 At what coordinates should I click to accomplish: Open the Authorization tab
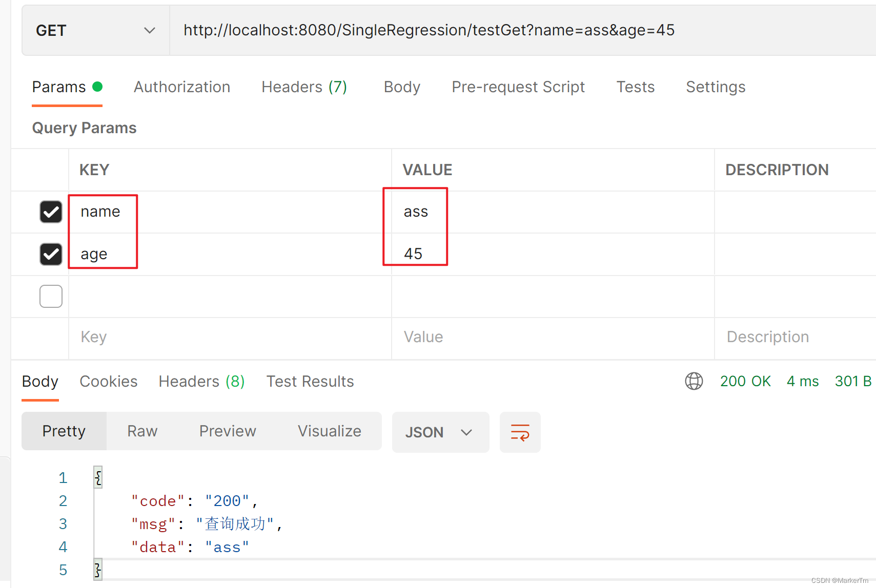[182, 87]
